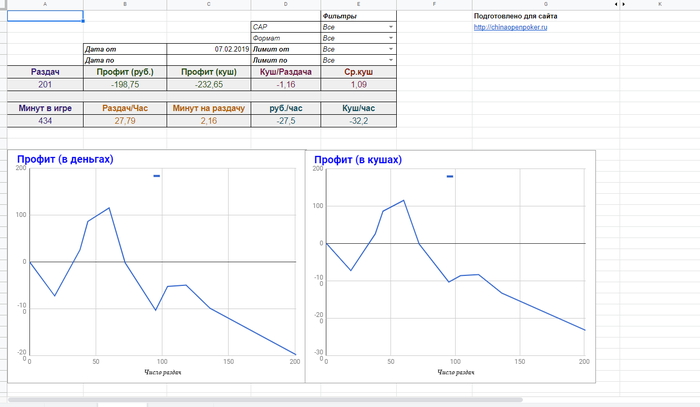Select the Раздач header cell
This screenshot has width=700, height=407.
(45, 72)
